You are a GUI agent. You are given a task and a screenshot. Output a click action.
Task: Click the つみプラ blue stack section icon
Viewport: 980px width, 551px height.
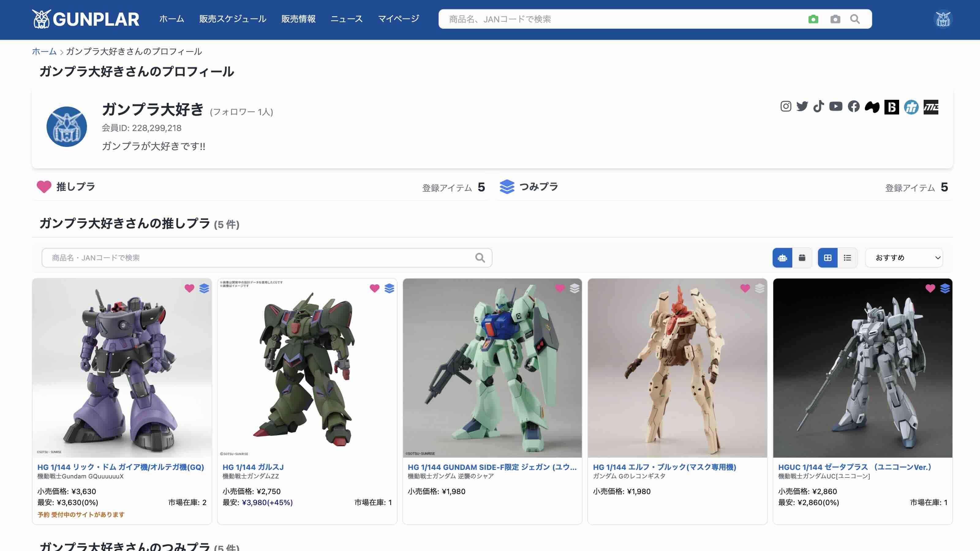point(507,187)
